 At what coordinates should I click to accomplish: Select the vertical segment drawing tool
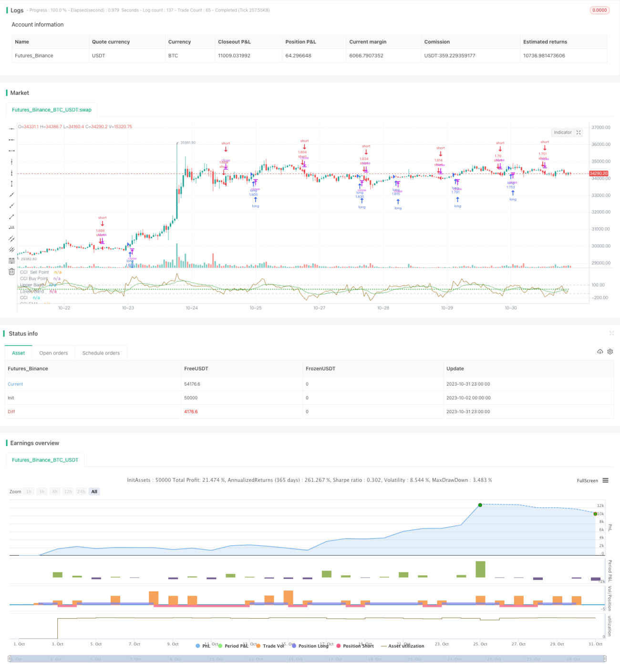(11, 183)
